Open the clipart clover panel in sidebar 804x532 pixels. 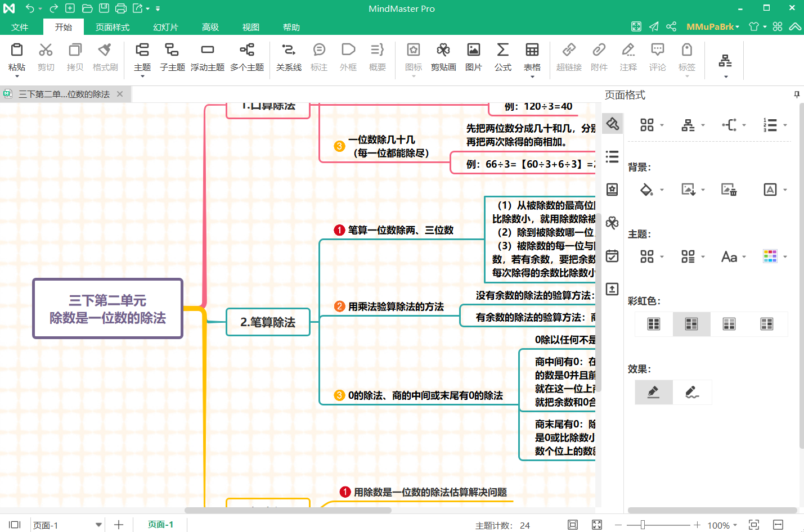coord(612,223)
